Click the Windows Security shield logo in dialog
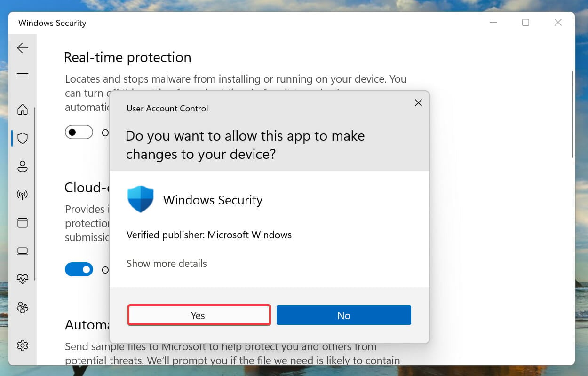The height and width of the screenshot is (376, 588). 141,199
